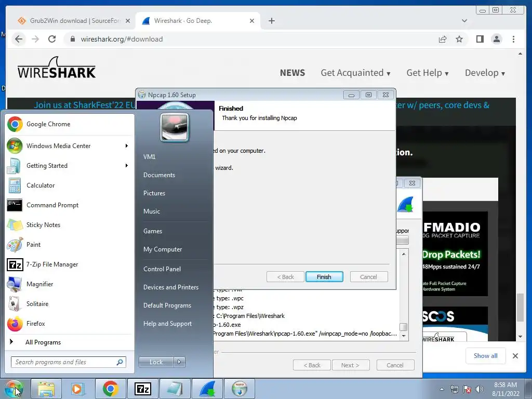
Task: Launch Firefox from Start menu
Action: coord(68,323)
